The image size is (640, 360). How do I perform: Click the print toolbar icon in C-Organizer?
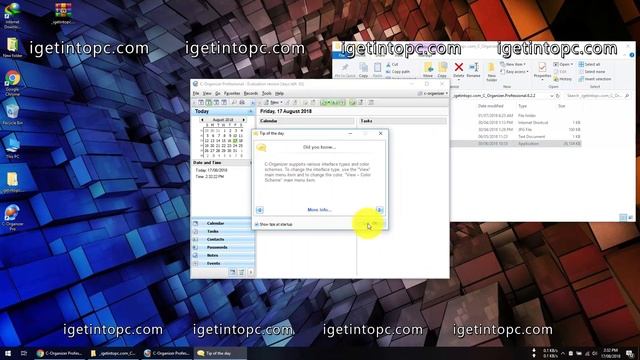click(242, 102)
